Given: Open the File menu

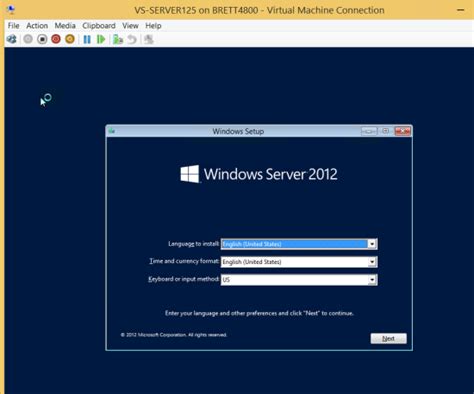Looking at the screenshot, I should pyautogui.click(x=14, y=26).
